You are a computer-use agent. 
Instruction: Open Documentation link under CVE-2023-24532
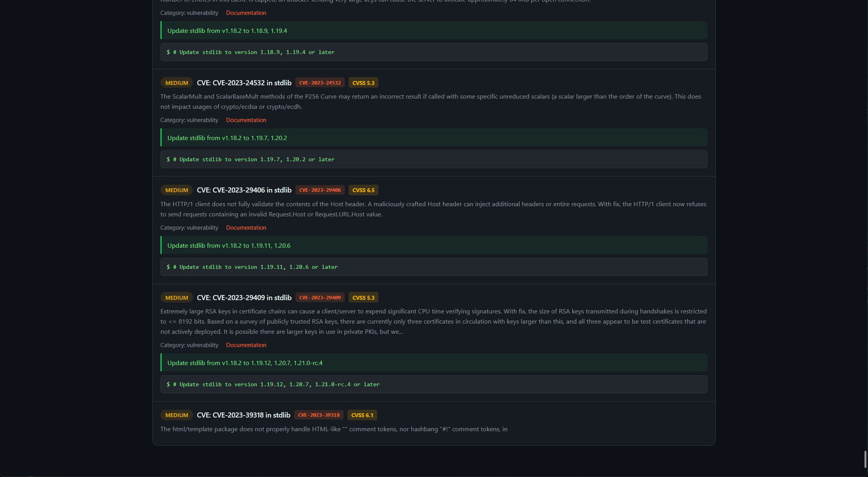tap(246, 120)
